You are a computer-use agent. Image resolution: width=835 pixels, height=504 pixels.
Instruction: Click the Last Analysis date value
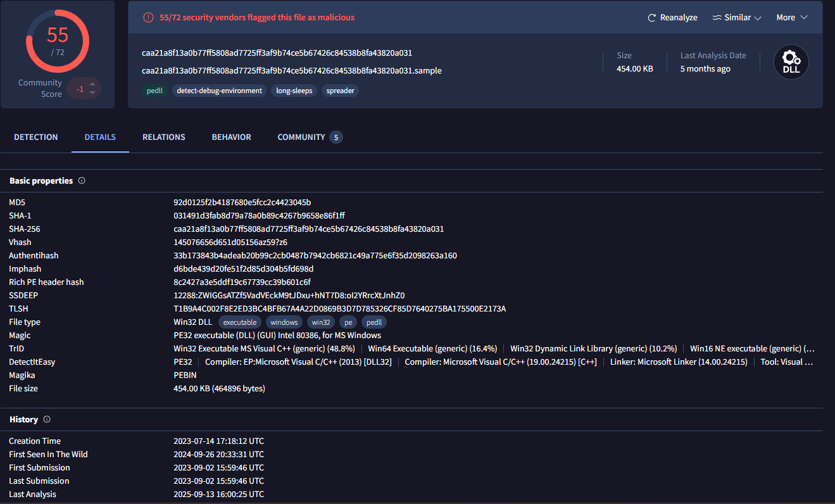218,495
